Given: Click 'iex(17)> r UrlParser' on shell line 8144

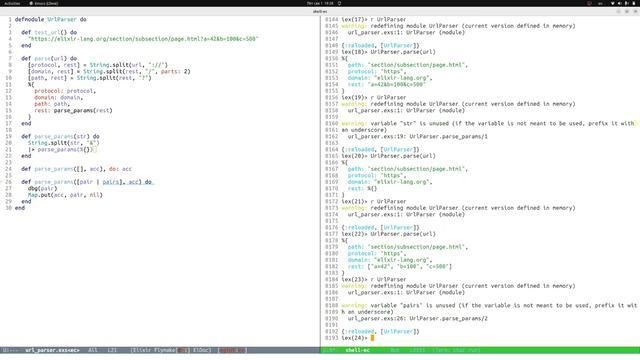Looking at the screenshot, I should click(373, 19).
